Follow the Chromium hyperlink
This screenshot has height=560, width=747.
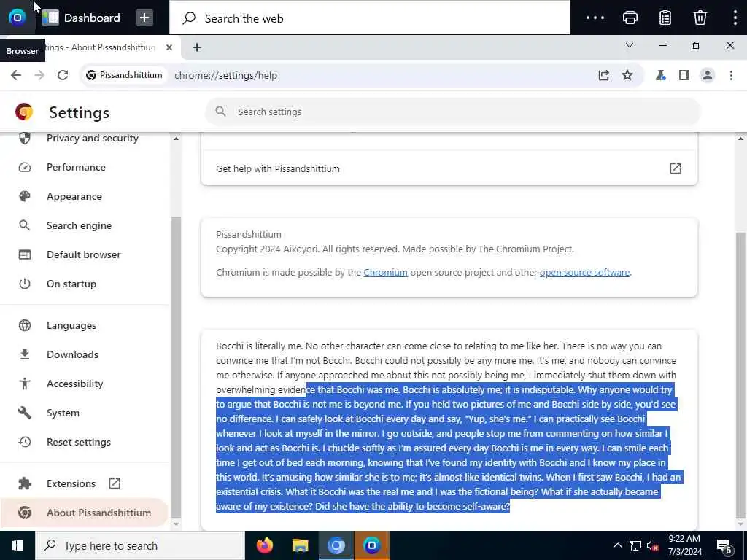coord(385,273)
